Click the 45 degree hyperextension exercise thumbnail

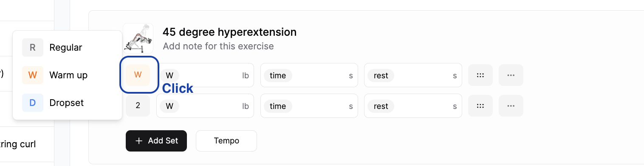[138, 38]
